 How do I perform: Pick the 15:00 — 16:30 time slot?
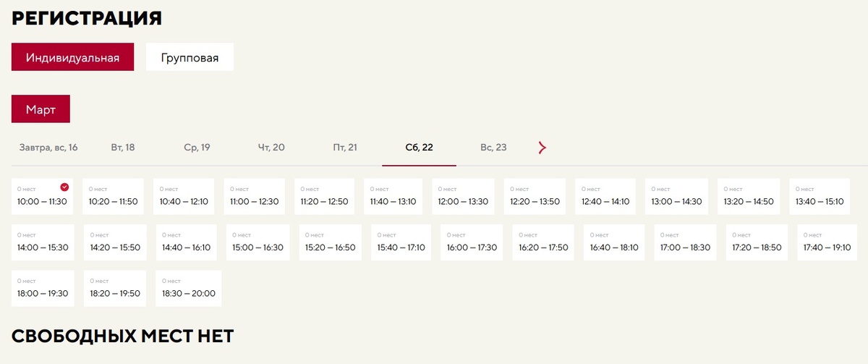pyautogui.click(x=258, y=242)
